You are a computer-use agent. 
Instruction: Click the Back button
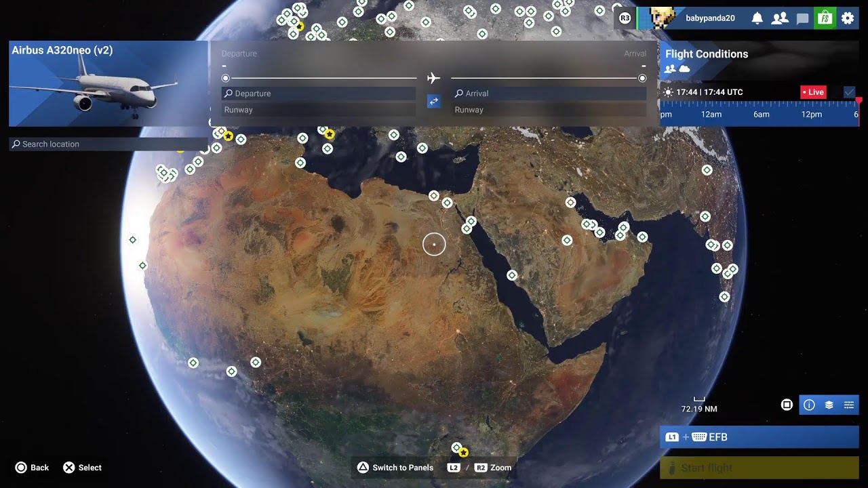(x=32, y=468)
